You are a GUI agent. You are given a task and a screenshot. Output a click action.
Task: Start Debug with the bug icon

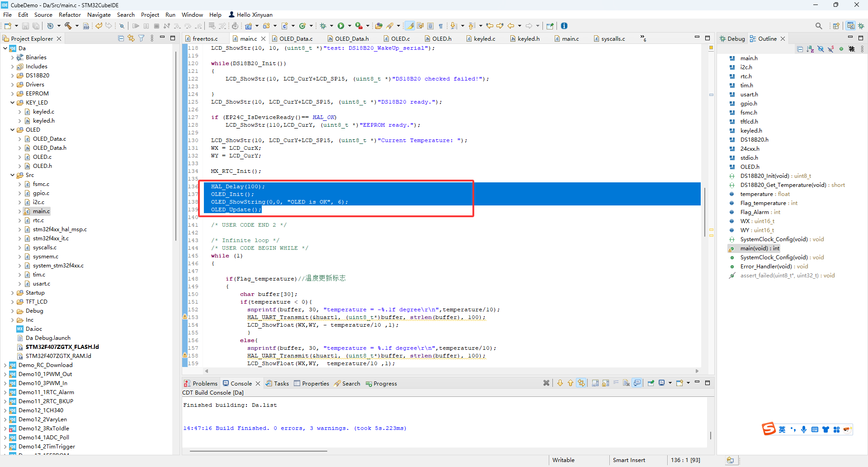[323, 26]
